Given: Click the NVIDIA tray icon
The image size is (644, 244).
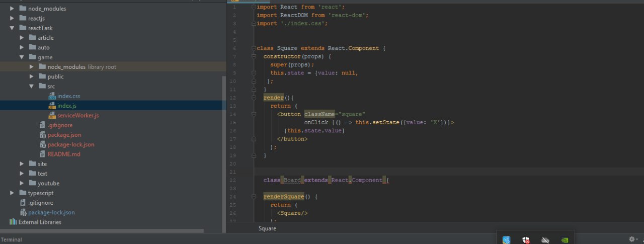Looking at the screenshot, I should click(565, 240).
